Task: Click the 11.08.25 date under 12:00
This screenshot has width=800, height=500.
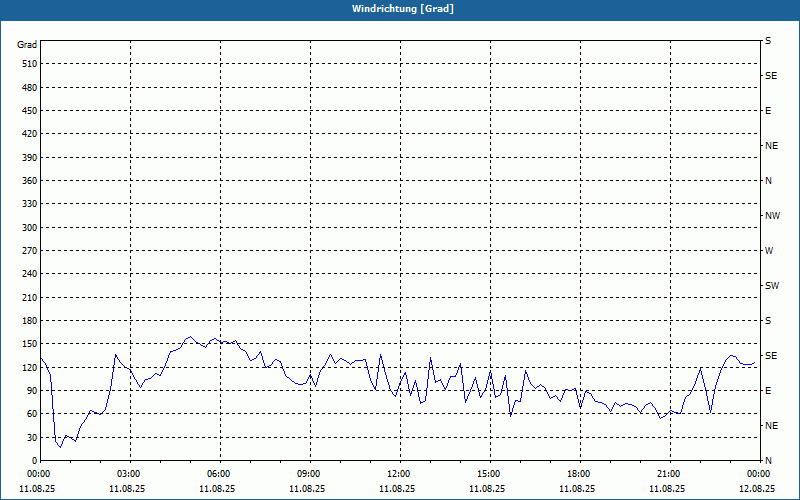Action: [397, 488]
